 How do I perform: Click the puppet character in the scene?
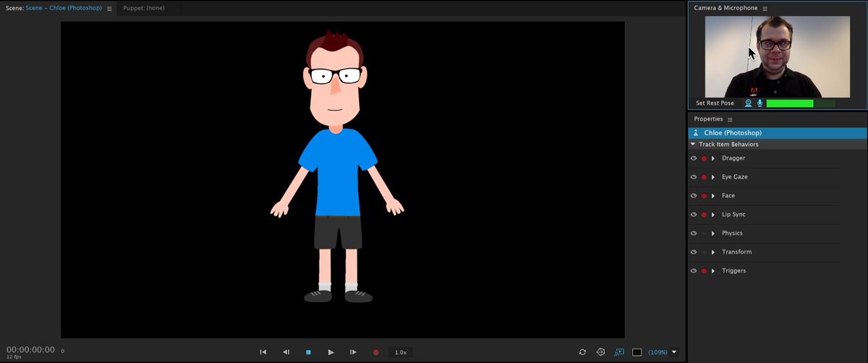336,166
